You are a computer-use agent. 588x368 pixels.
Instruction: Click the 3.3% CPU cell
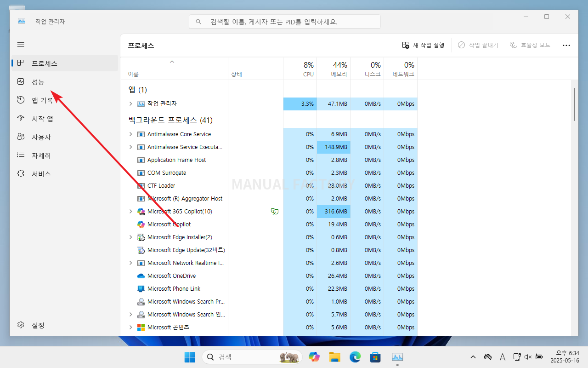[300, 104]
